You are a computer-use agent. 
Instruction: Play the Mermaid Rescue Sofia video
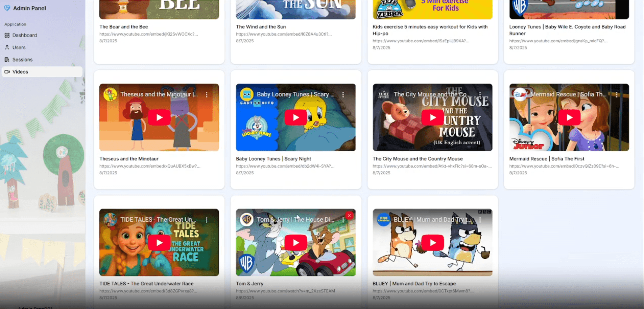569,117
